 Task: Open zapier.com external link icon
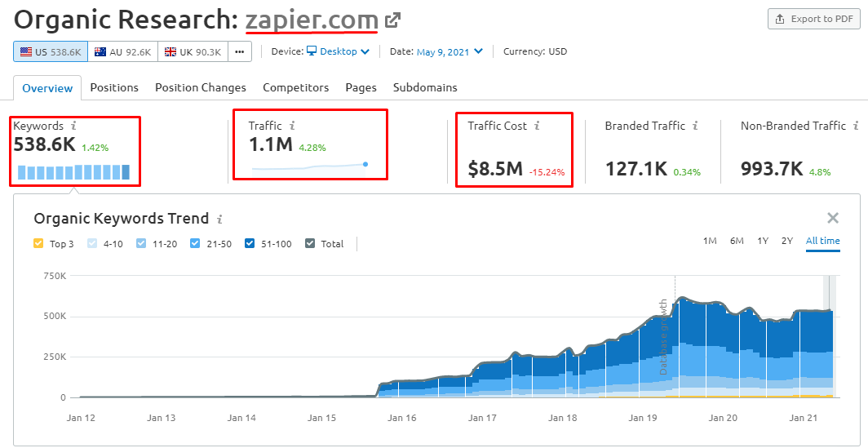[392, 20]
